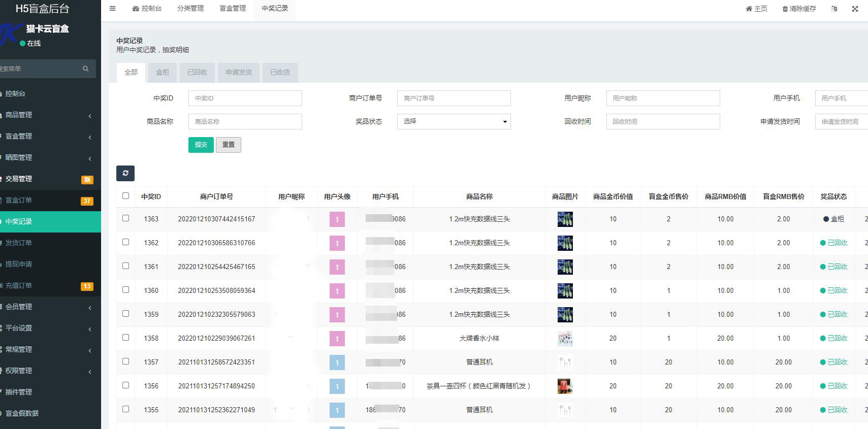868x429 pixels.
Task: Focus the 商户订单号 input field
Action: (454, 98)
